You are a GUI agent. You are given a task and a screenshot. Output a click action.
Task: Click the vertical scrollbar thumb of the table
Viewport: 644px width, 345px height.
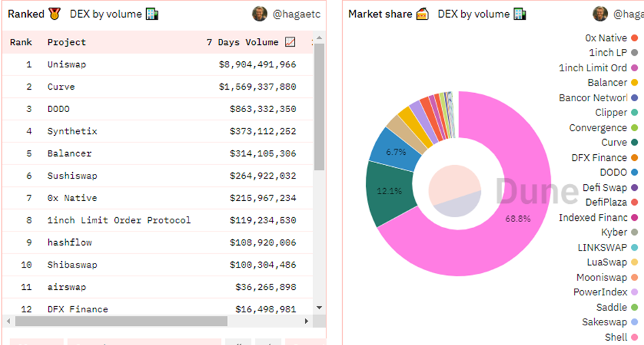click(x=320, y=107)
